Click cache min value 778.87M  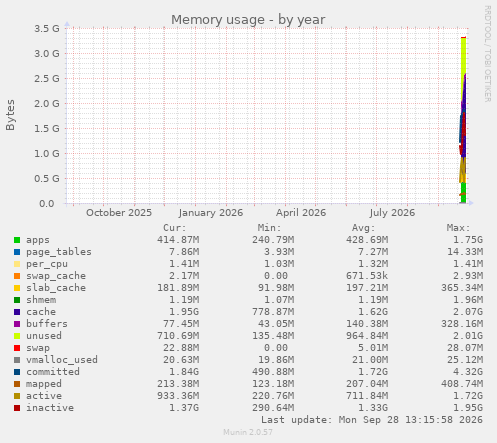click(x=273, y=312)
